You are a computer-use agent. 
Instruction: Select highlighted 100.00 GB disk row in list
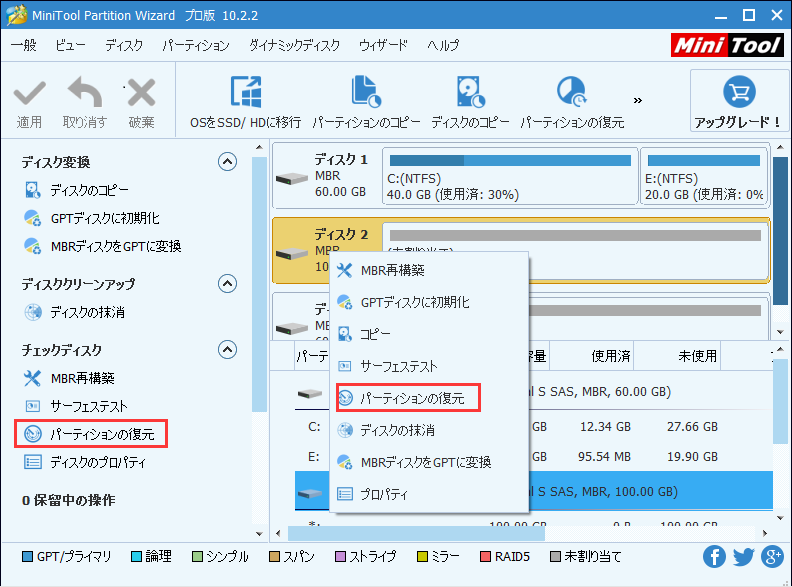534,491
